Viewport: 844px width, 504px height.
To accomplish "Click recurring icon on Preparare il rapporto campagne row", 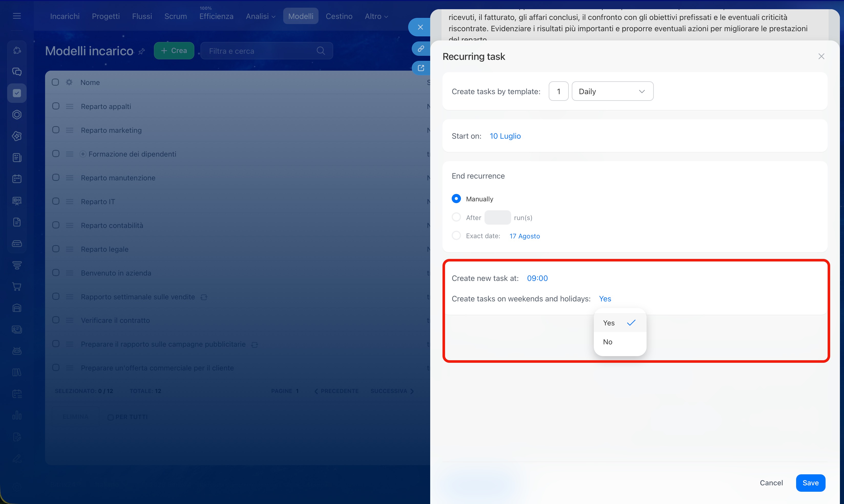I will 254,345.
